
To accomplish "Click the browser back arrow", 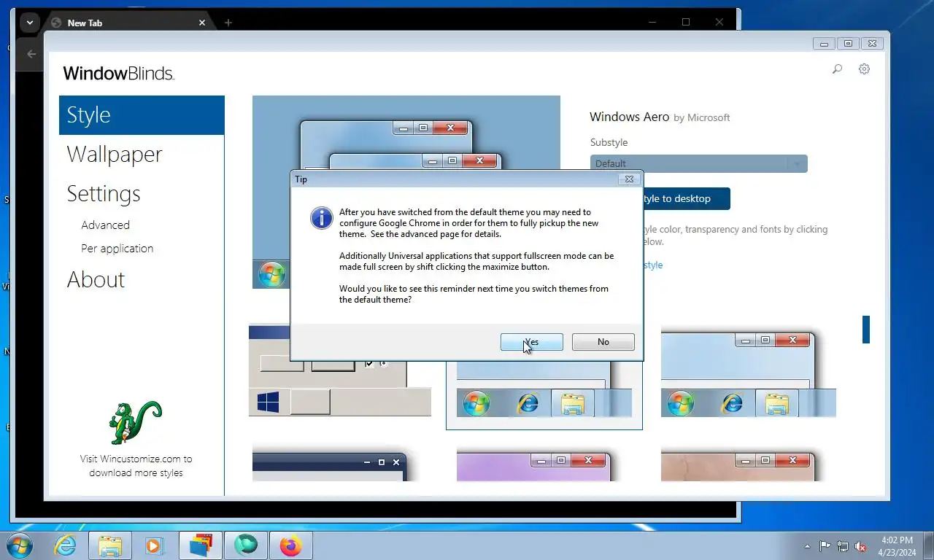I will coord(31,54).
